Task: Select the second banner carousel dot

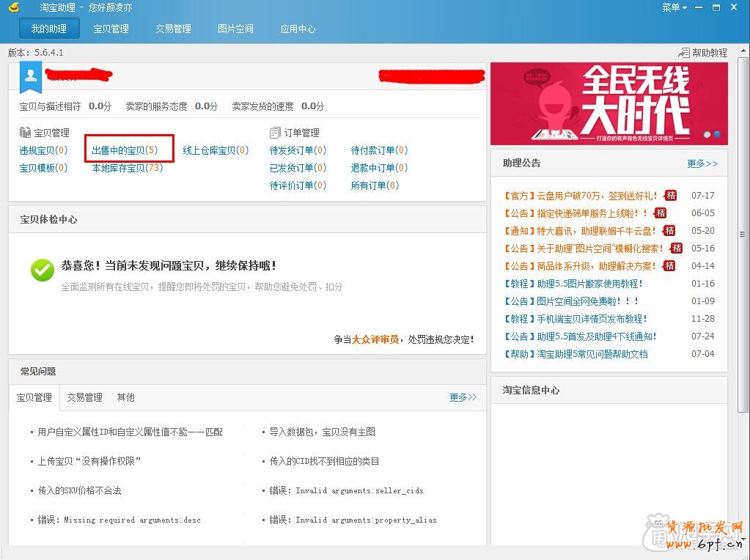Action: (716, 134)
